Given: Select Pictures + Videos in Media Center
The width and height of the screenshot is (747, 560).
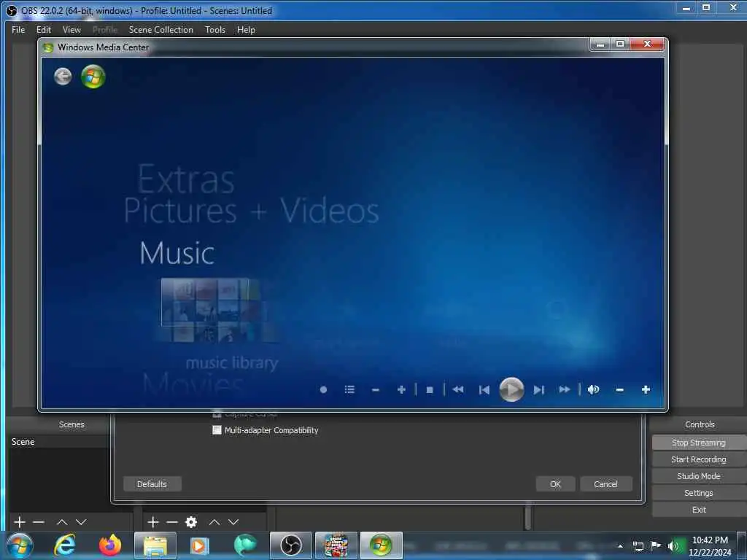Looking at the screenshot, I should 252,211.
